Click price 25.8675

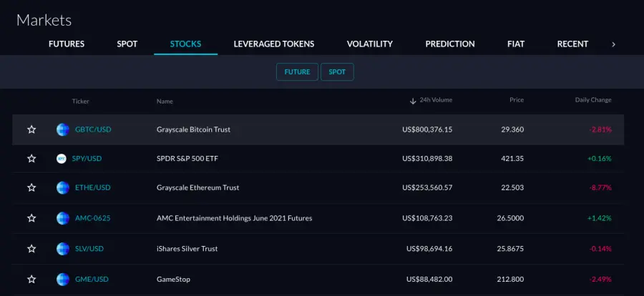click(510, 249)
